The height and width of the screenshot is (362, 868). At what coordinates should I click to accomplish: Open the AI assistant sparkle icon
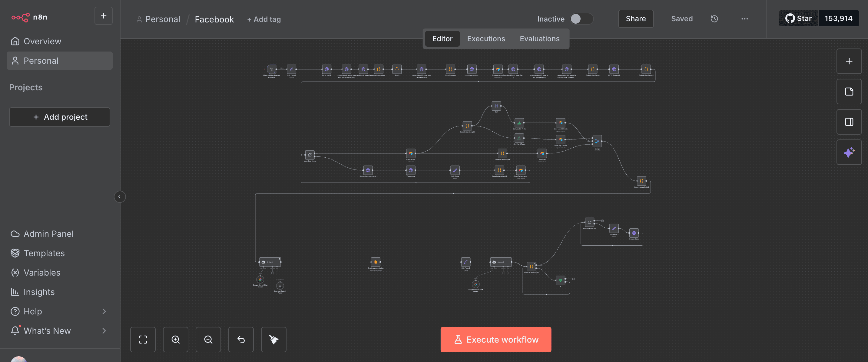coord(849,152)
